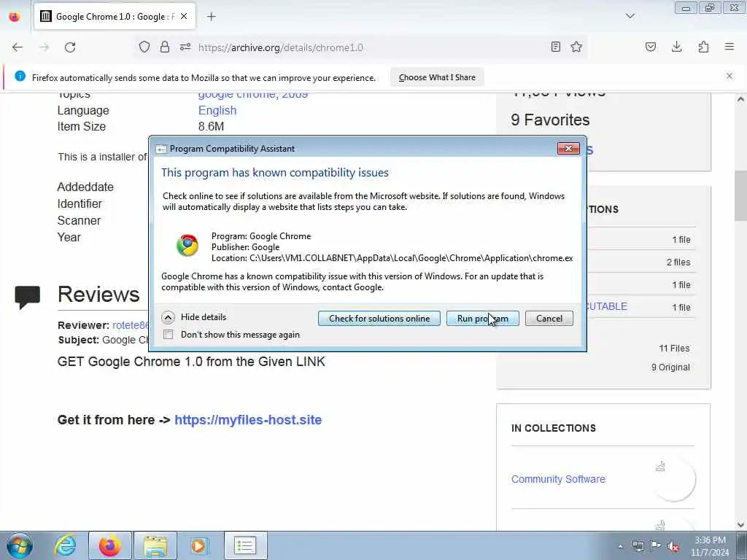This screenshot has width=747, height=560.
Task: Close the Compatibility Assistant with red X
Action: pos(568,149)
